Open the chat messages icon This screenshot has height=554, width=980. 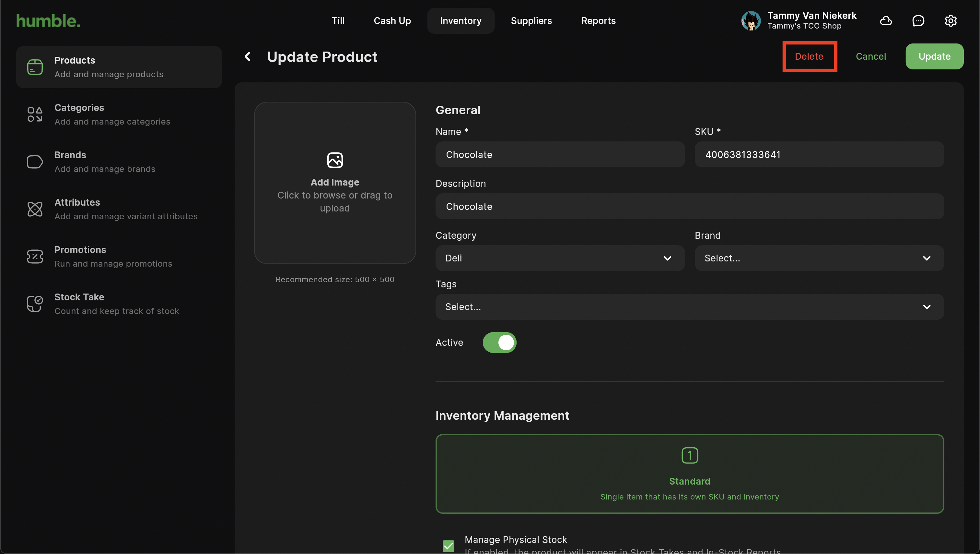[x=918, y=20]
